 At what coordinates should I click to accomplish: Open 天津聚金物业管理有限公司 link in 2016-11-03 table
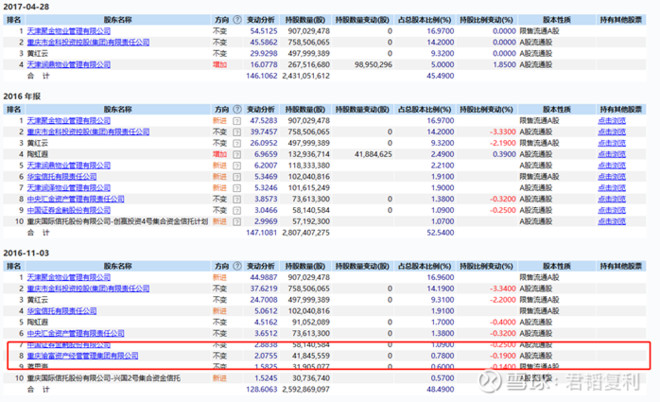click(69, 277)
